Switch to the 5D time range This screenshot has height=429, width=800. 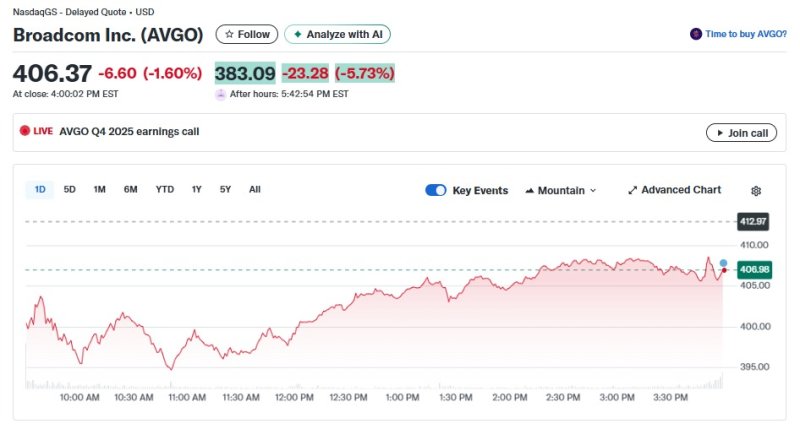[69, 189]
